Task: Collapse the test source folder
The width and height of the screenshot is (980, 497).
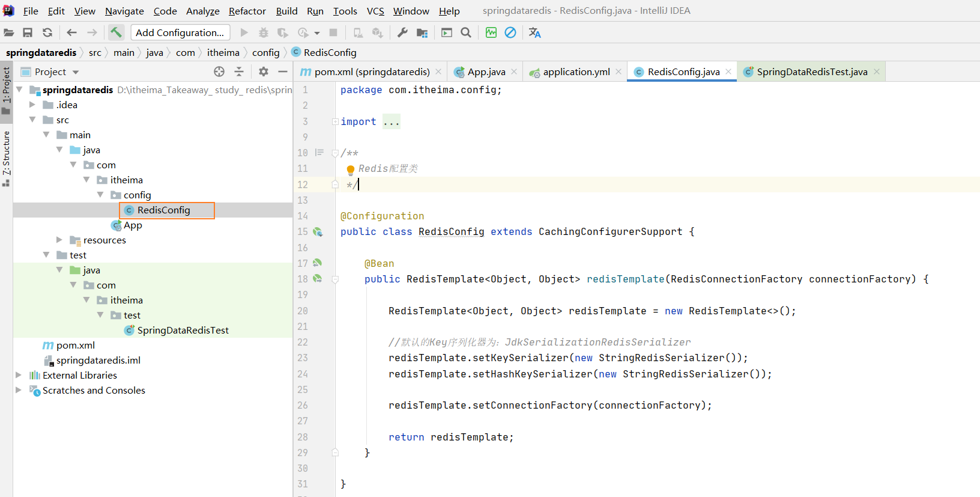Action: 46,255
